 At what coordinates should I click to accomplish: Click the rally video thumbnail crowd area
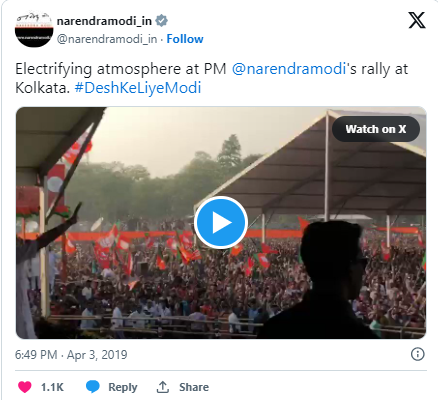(167, 287)
